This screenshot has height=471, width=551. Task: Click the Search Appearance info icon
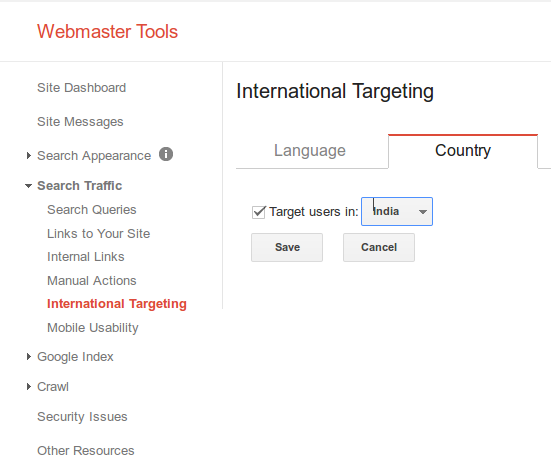(166, 154)
